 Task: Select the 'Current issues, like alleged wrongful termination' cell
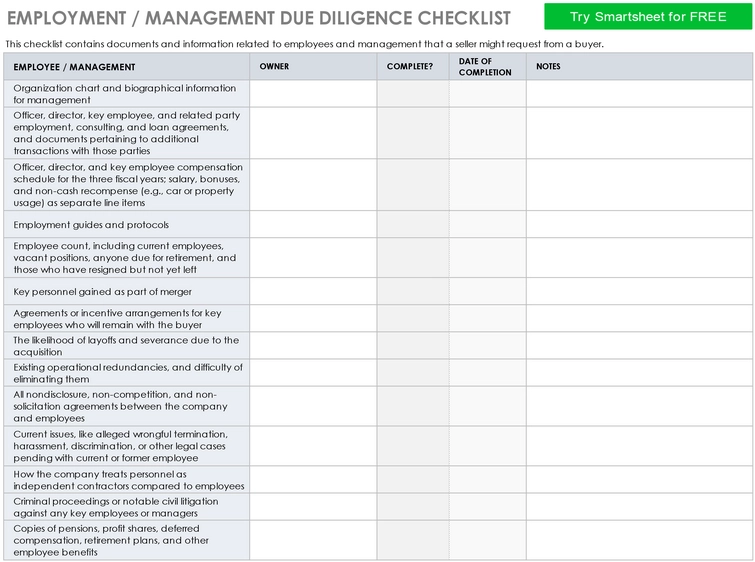[x=127, y=446]
